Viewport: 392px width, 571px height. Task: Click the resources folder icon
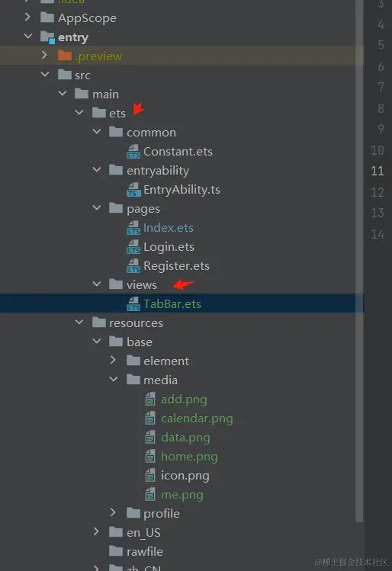(99, 322)
